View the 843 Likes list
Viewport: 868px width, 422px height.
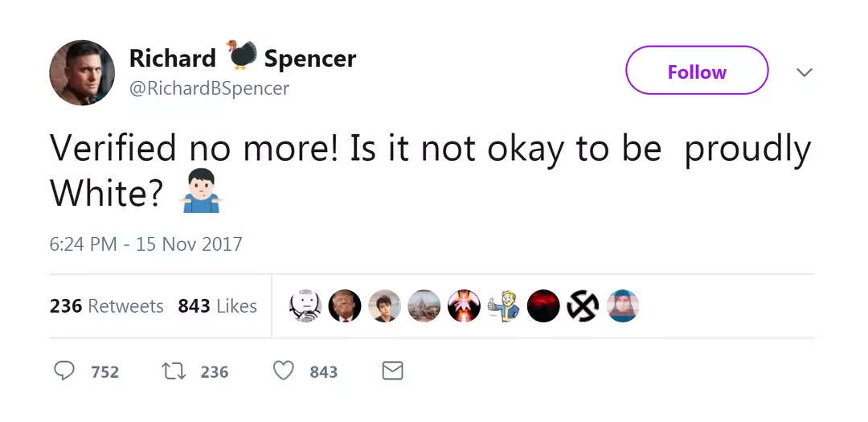pyautogui.click(x=217, y=306)
